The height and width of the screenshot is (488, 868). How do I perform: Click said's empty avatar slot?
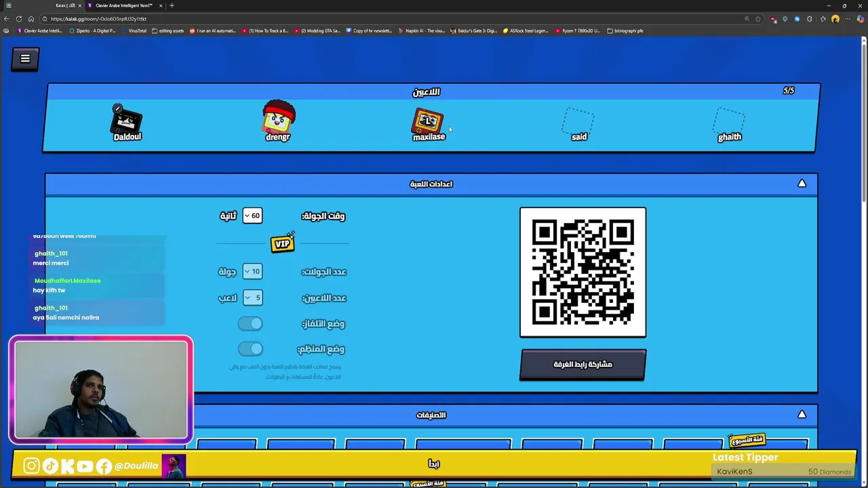[578, 121]
